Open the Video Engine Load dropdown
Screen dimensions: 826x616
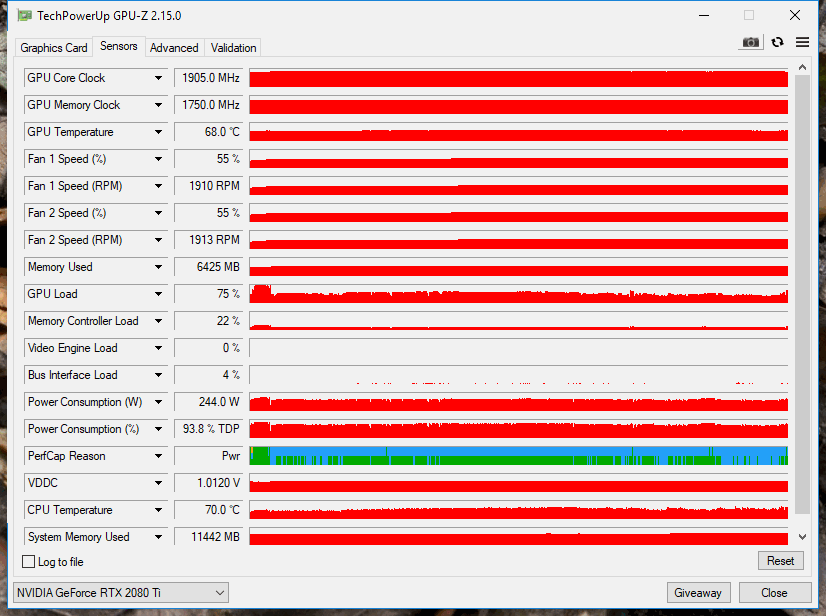tap(158, 348)
